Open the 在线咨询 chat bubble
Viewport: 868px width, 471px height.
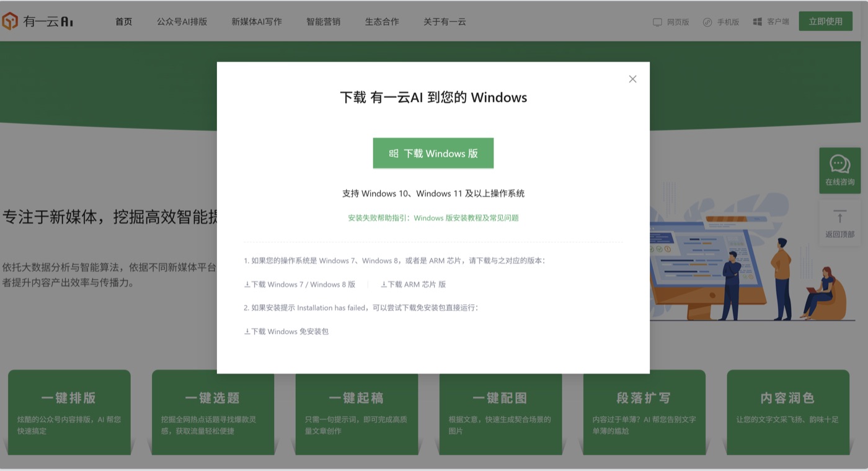pyautogui.click(x=839, y=170)
